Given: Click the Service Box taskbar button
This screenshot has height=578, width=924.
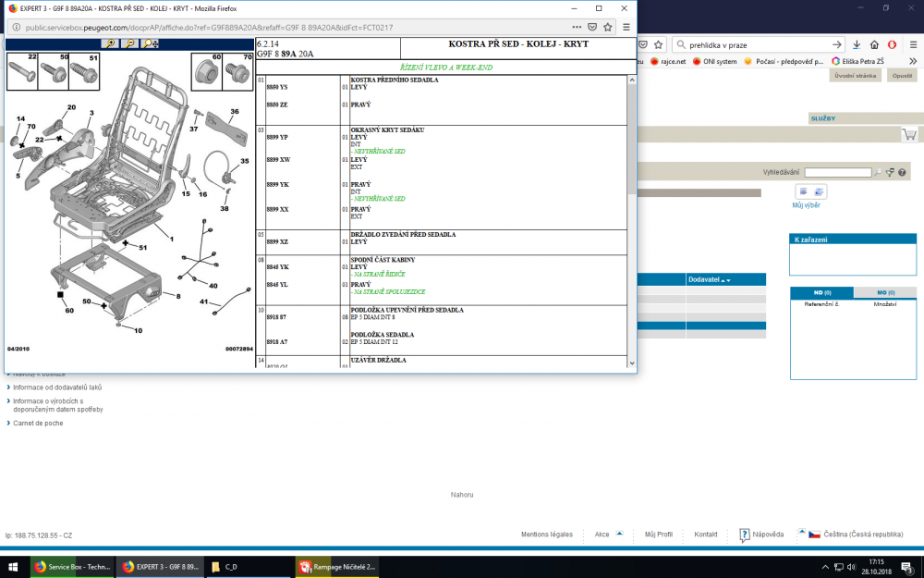Looking at the screenshot, I should (x=72, y=567).
